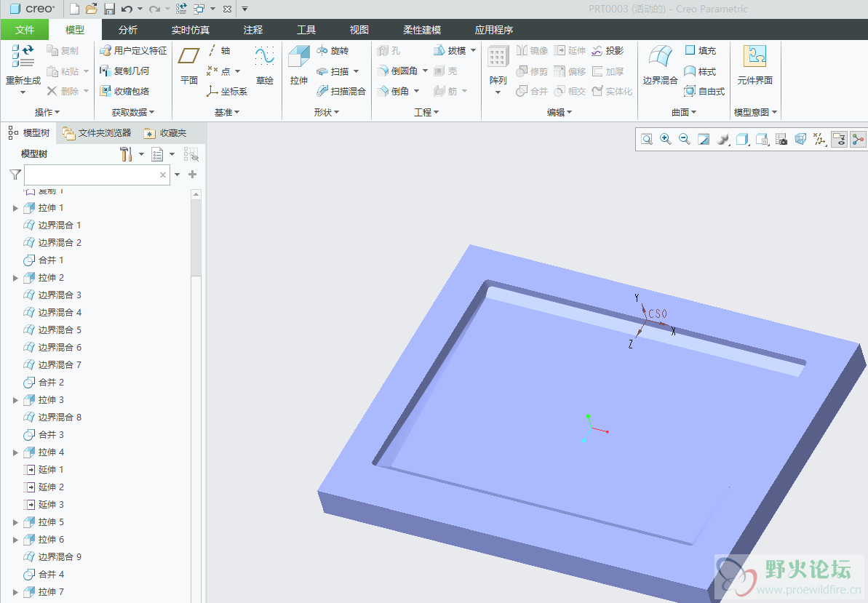Viewport: 868px width, 603px height.
Task: Expand the 基准 group dropdown
Action: [227, 112]
